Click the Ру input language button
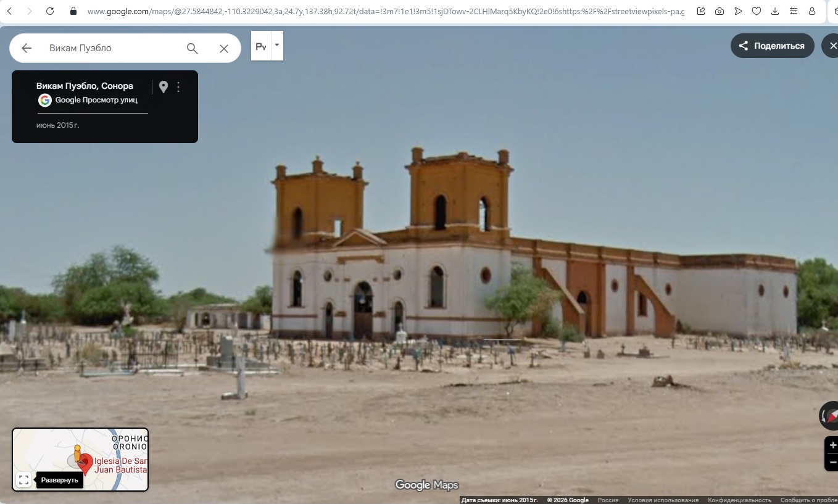838x504 pixels. (x=261, y=46)
